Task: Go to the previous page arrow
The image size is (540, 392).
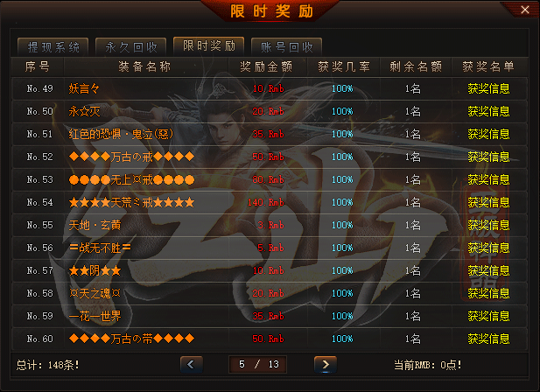Action: pyautogui.click(x=192, y=365)
